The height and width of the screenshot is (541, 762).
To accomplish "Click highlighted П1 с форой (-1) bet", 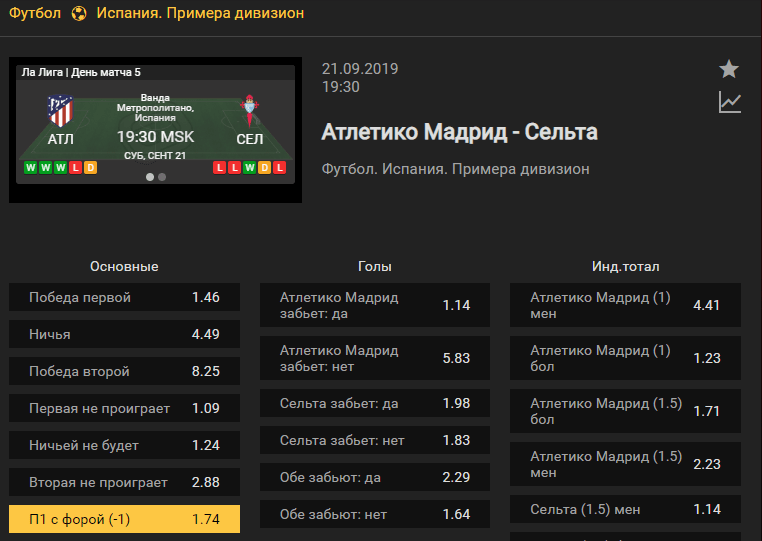I will [124, 519].
